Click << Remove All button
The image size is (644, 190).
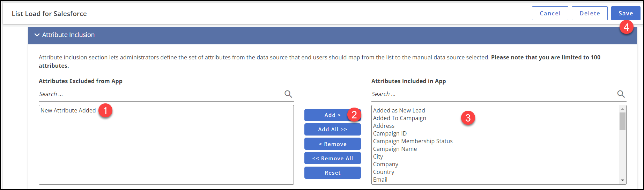(x=332, y=158)
